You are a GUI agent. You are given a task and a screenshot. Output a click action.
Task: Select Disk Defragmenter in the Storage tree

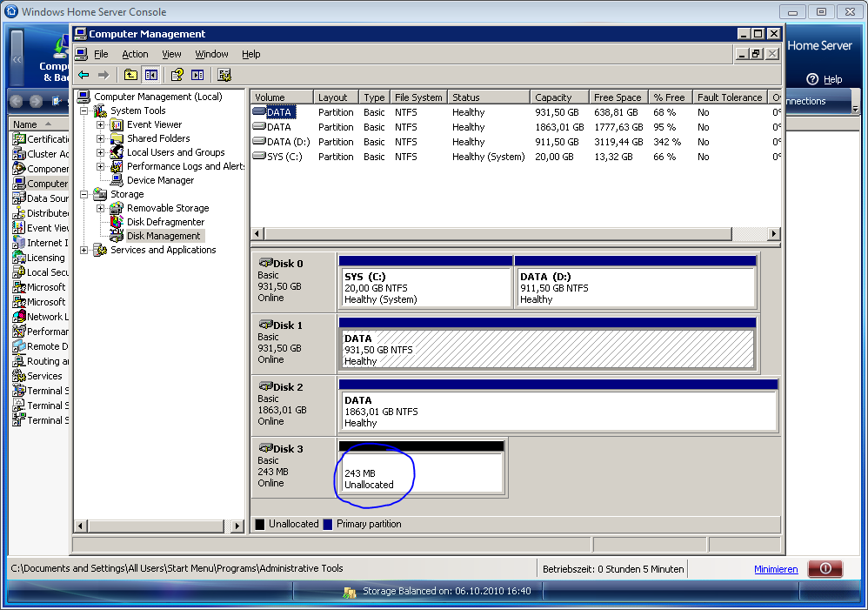[x=165, y=222]
